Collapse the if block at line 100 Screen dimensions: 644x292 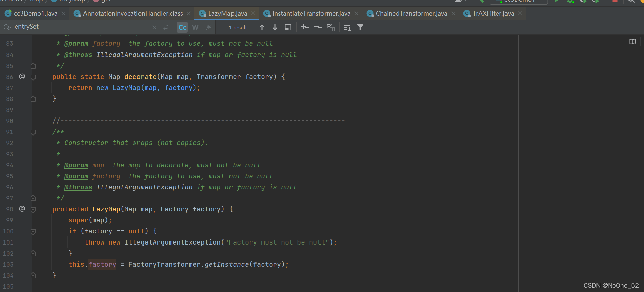tap(33, 231)
